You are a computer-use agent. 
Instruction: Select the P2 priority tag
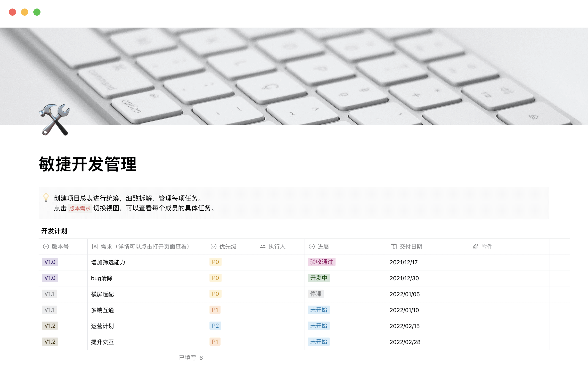[215, 326]
